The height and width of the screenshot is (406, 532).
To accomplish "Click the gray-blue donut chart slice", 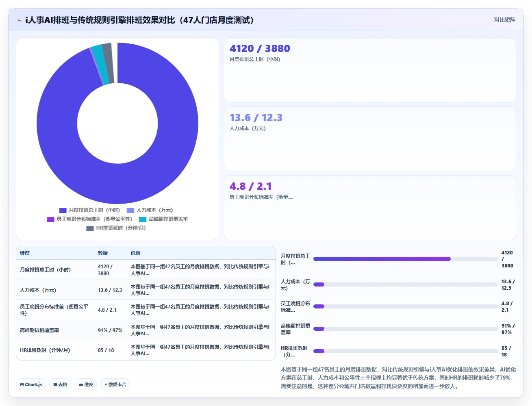I will tap(109, 63).
